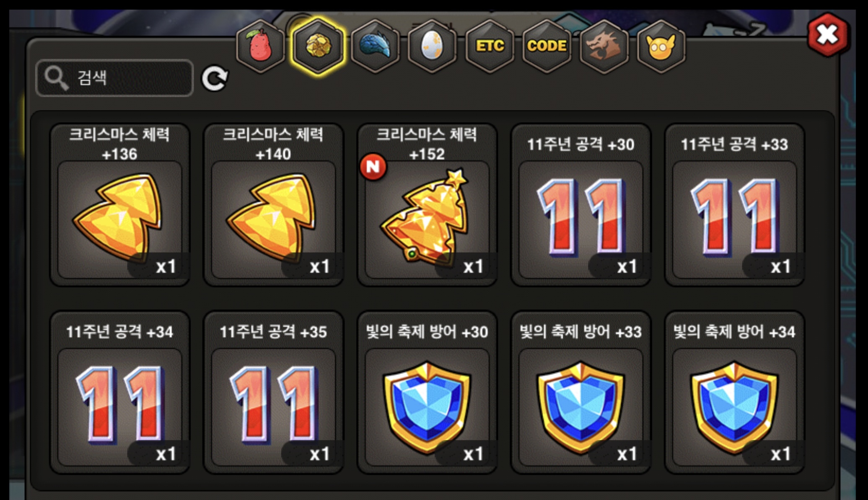The image size is (868, 500).
Task: Click the refresh arrow beside search
Action: pyautogui.click(x=215, y=78)
